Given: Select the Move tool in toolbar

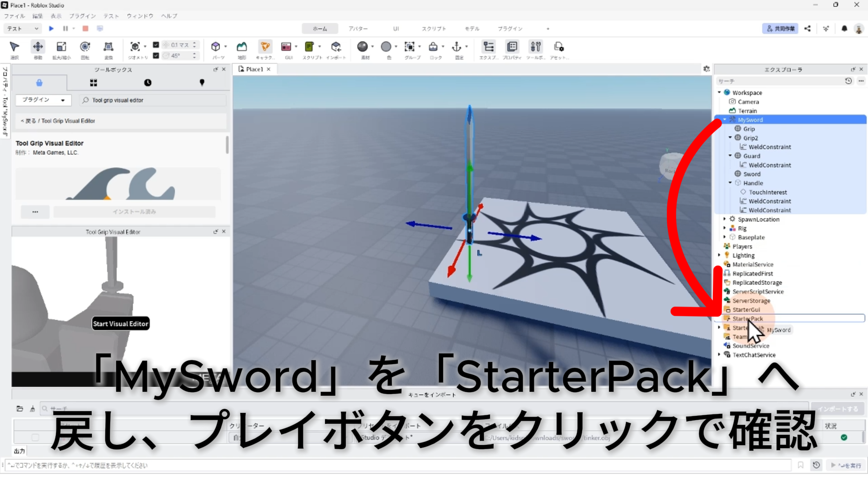Looking at the screenshot, I should (x=38, y=47).
